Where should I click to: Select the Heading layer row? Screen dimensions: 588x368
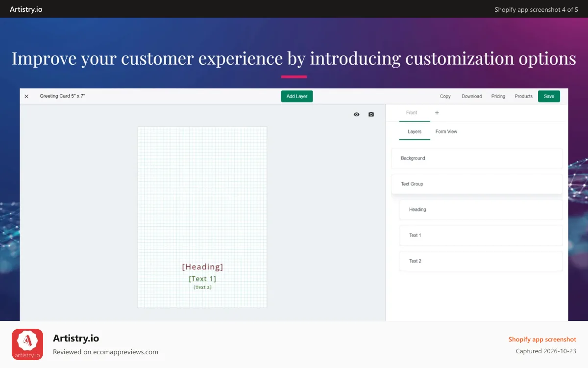(x=481, y=210)
